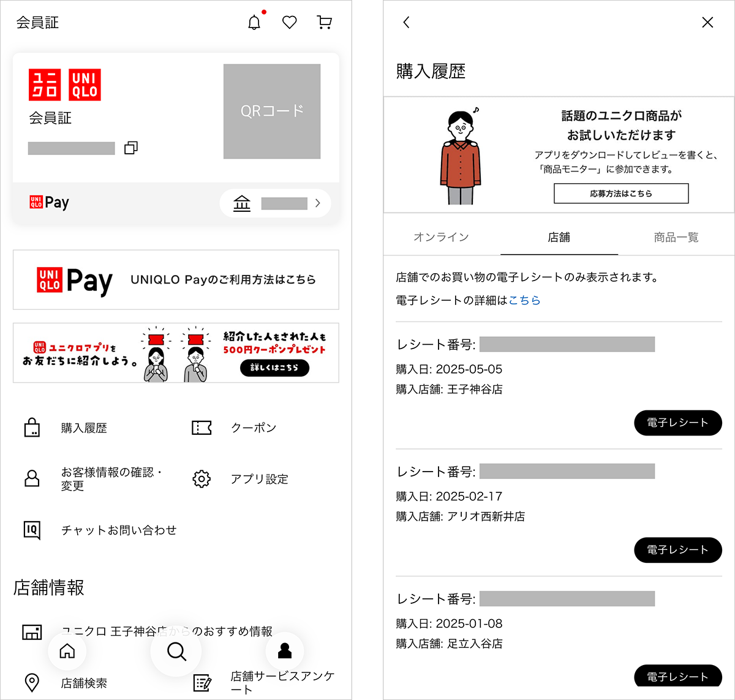Open UNIQLO Payのご利用方法はこちら banner

pos(176,280)
